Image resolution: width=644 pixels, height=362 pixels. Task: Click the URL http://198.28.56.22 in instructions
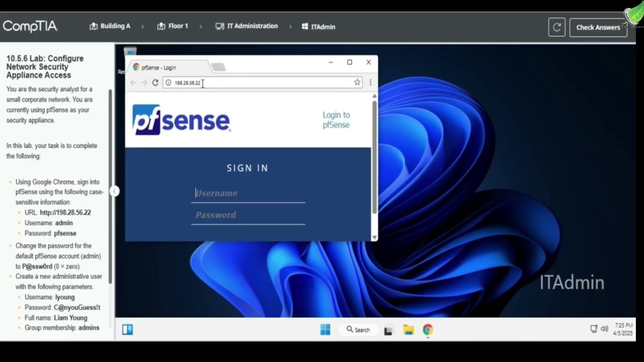65,213
